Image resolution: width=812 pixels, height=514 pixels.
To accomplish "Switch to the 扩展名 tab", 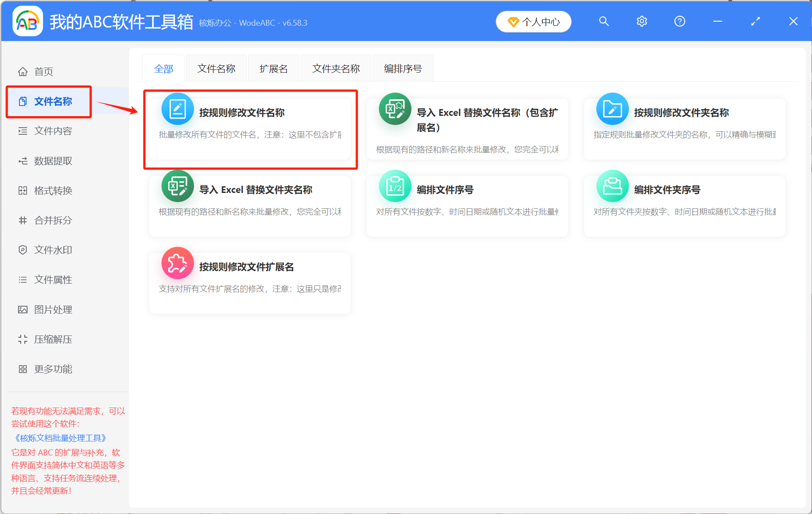I will tap(273, 68).
